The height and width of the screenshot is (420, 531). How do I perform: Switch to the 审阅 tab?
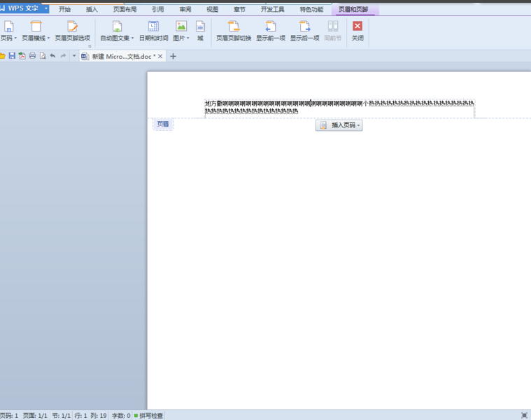pos(185,10)
